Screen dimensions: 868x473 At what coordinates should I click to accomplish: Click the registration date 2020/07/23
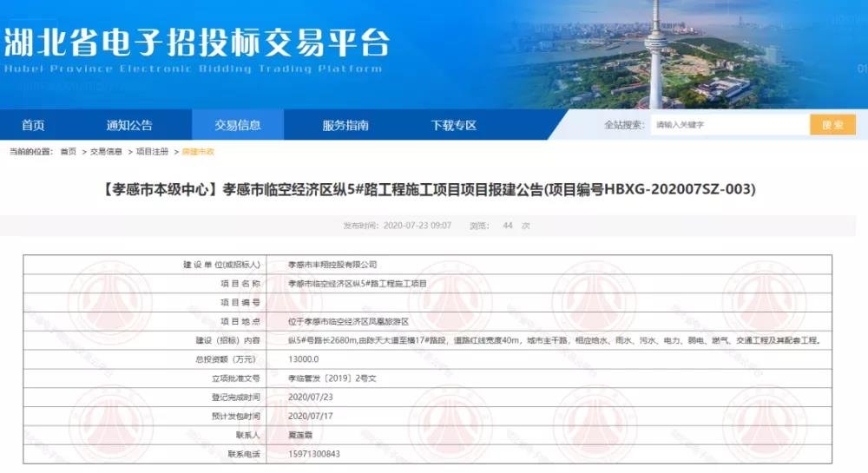point(311,397)
